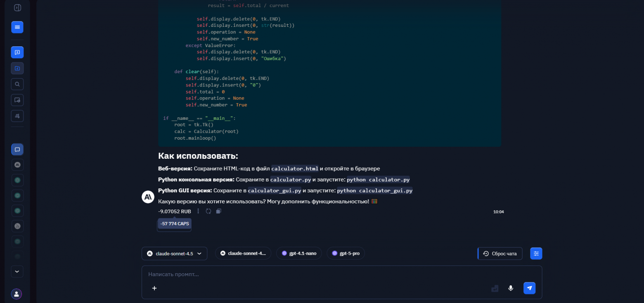Click the self.total = 0 code line
This screenshot has height=303, width=644.
[205, 92]
